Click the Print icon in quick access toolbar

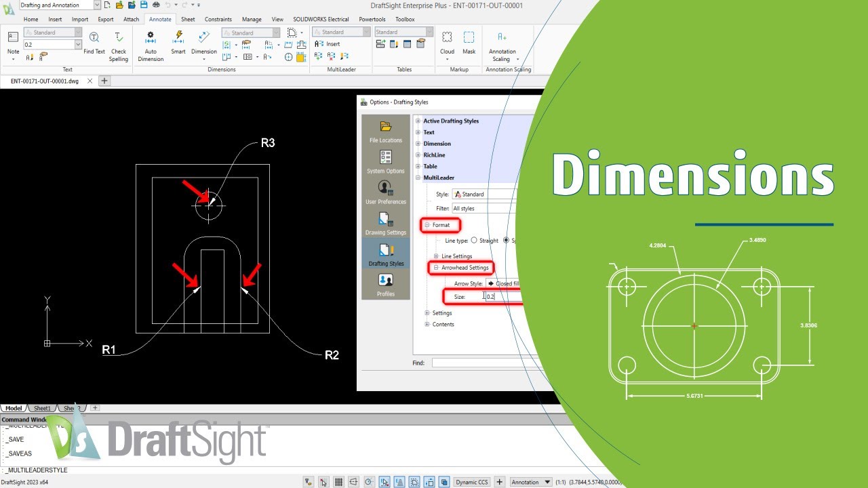pyautogui.click(x=155, y=5)
